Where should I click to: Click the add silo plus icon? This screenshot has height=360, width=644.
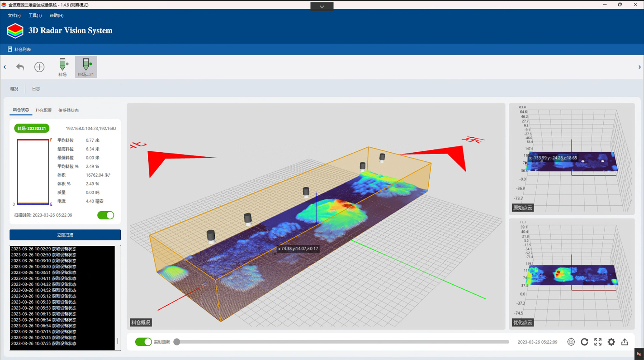(x=39, y=67)
